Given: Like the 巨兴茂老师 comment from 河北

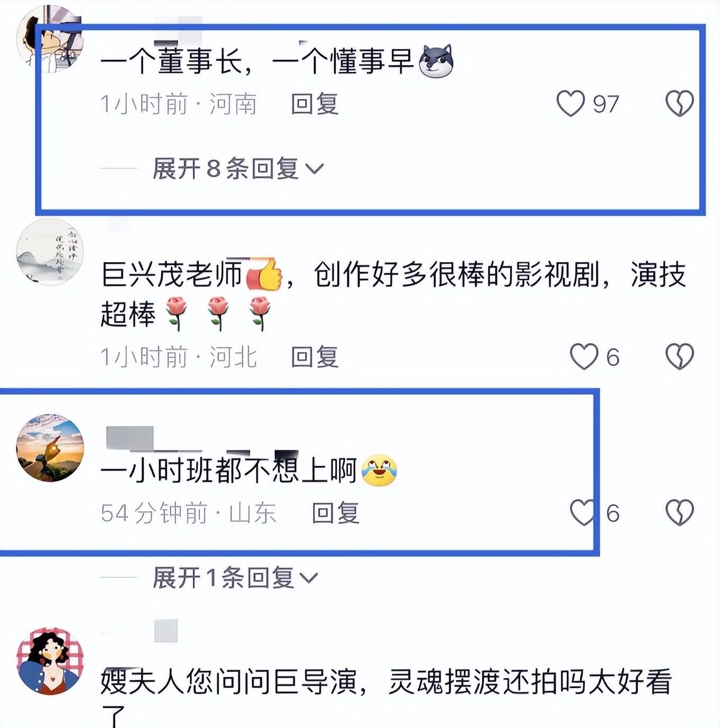Looking at the screenshot, I should click(x=584, y=357).
